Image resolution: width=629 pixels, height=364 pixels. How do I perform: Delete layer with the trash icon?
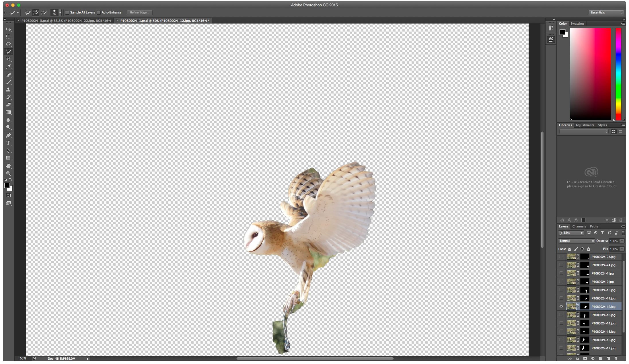616,359
